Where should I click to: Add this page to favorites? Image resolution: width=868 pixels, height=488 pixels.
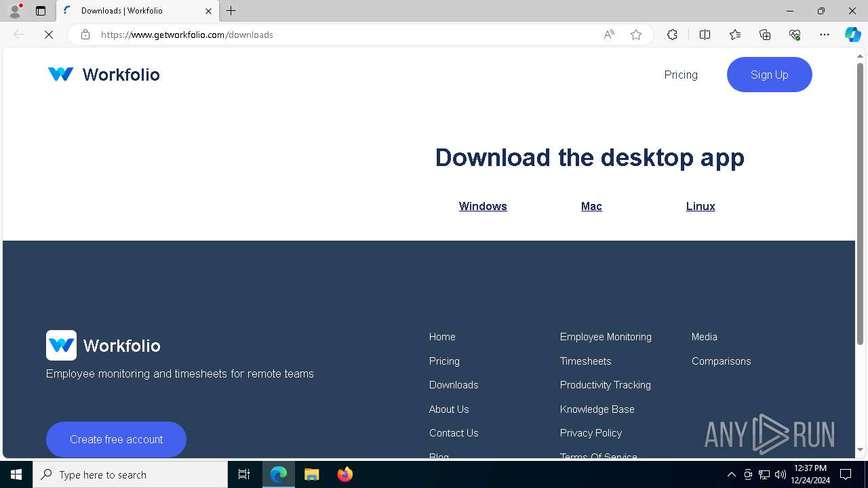pos(636,35)
